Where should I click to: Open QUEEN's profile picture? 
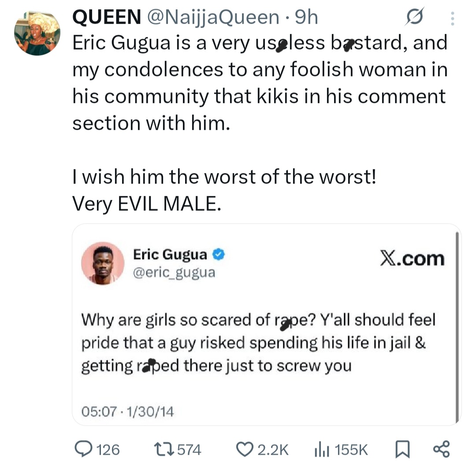pyautogui.click(x=37, y=33)
